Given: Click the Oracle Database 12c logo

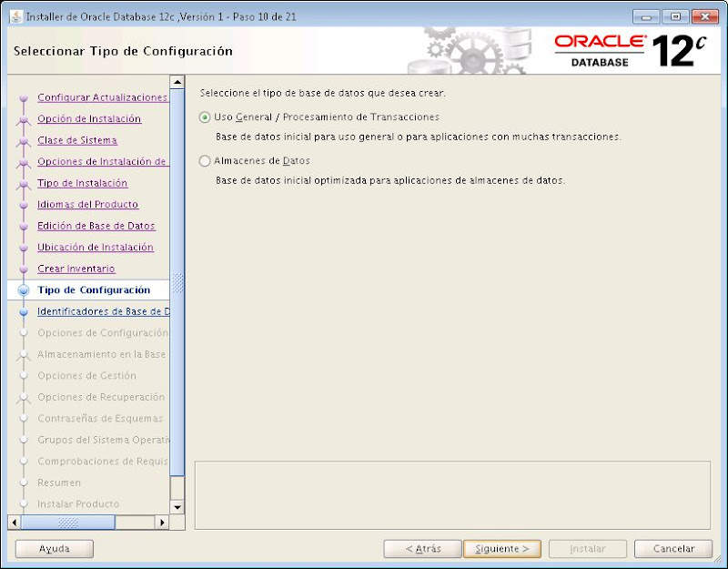Looking at the screenshot, I should 630,50.
